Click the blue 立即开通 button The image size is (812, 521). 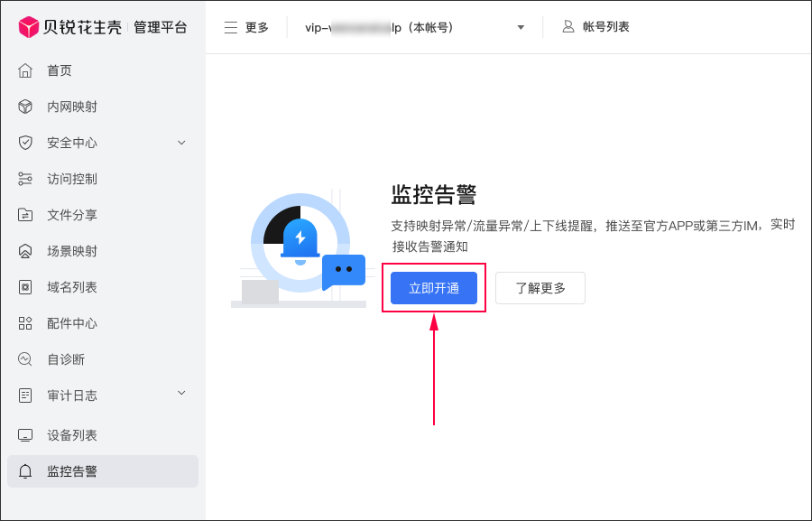[x=434, y=288]
